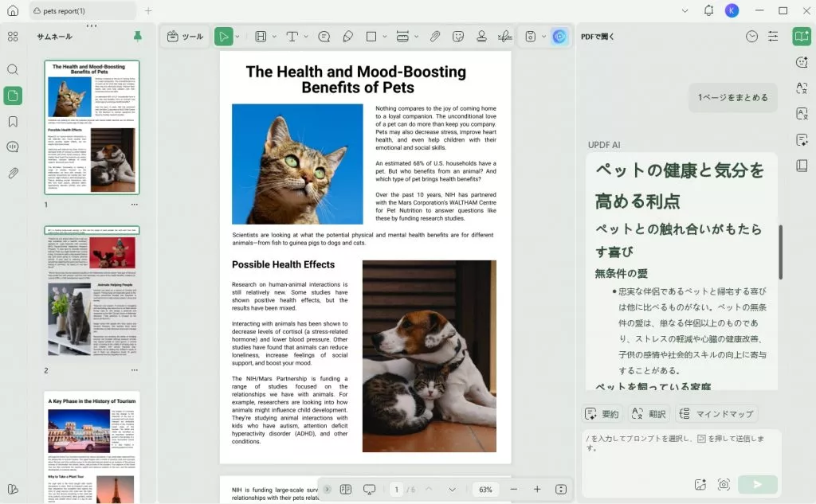The image size is (816, 504).
Task: Expand the cursor tool dropdown arrow
Action: click(x=237, y=37)
